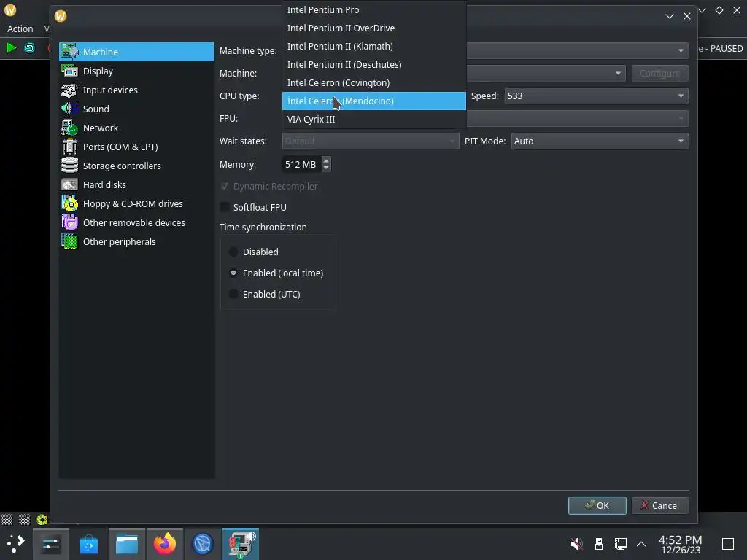Viewport: 747px width, 560px height.
Task: Open the Speed dropdown showing 533
Action: coord(597,96)
